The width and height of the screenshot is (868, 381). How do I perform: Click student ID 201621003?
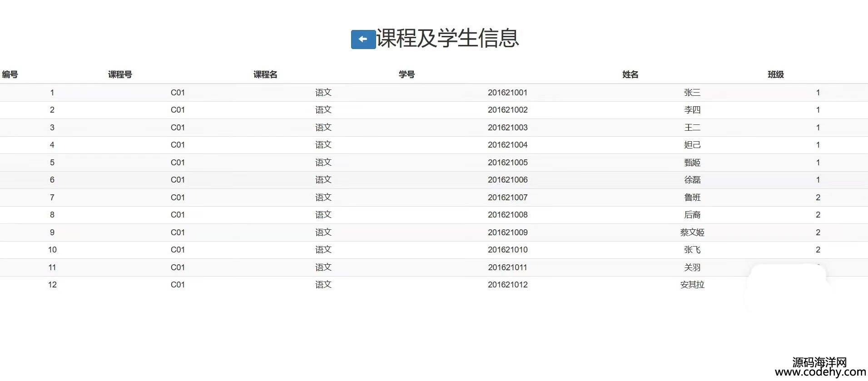507,128
